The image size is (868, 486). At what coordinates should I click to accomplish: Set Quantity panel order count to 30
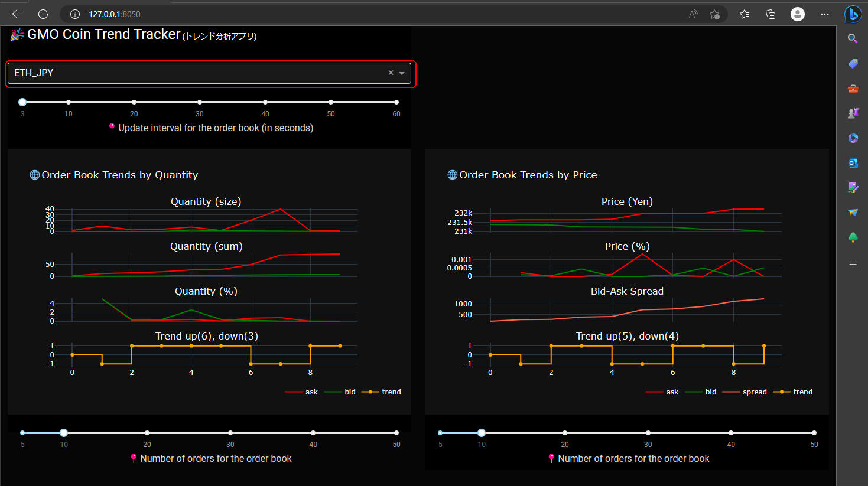click(x=230, y=433)
